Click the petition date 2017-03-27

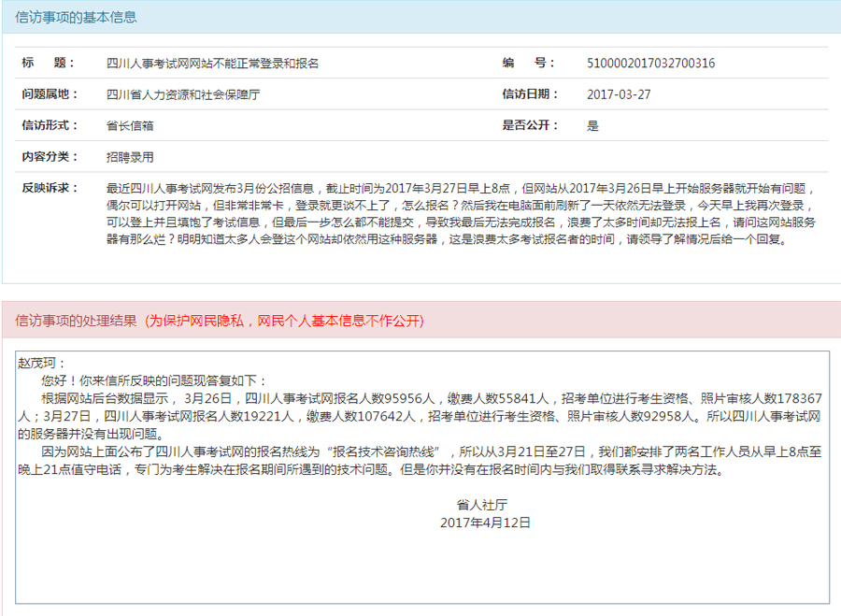click(619, 94)
